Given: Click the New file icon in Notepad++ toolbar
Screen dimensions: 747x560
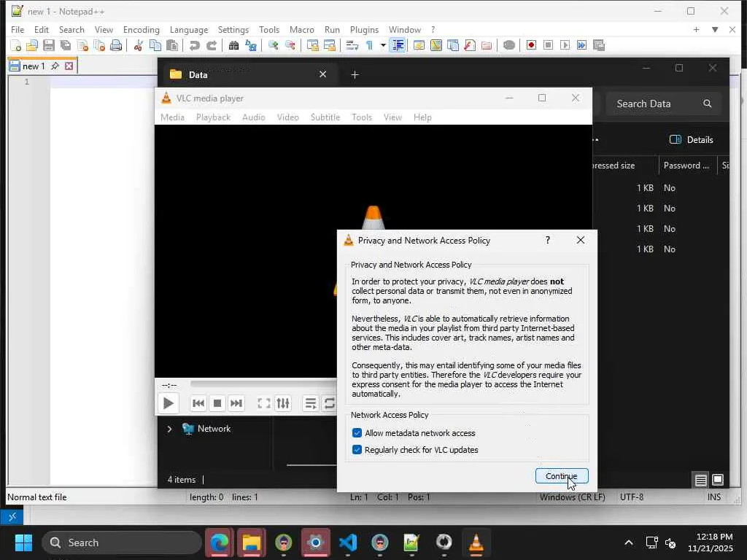Looking at the screenshot, I should tap(16, 45).
